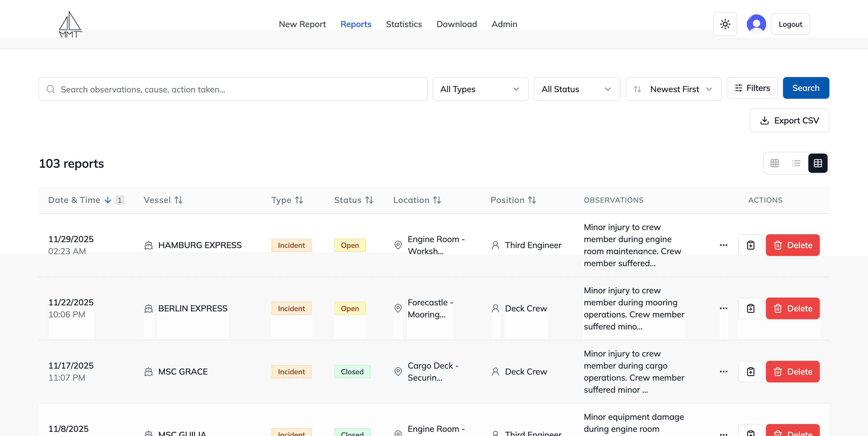Click the Open status badge for HAMBURG EXPRESS
Screen dimensions: 868x436
pos(350,245)
